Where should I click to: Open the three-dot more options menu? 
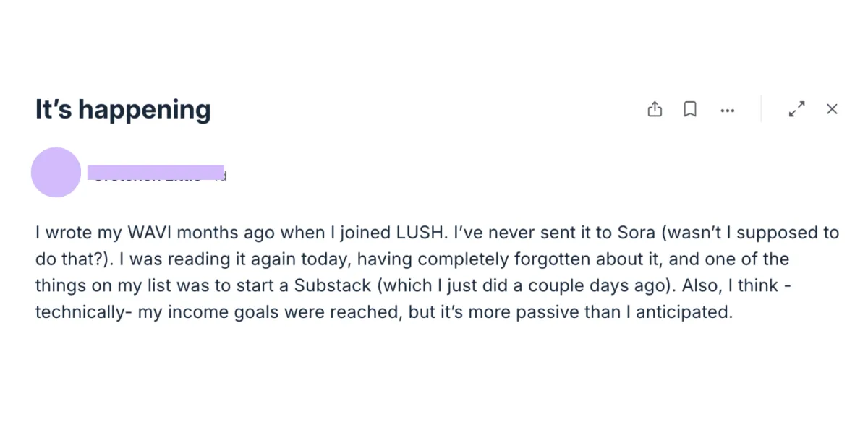728,111
